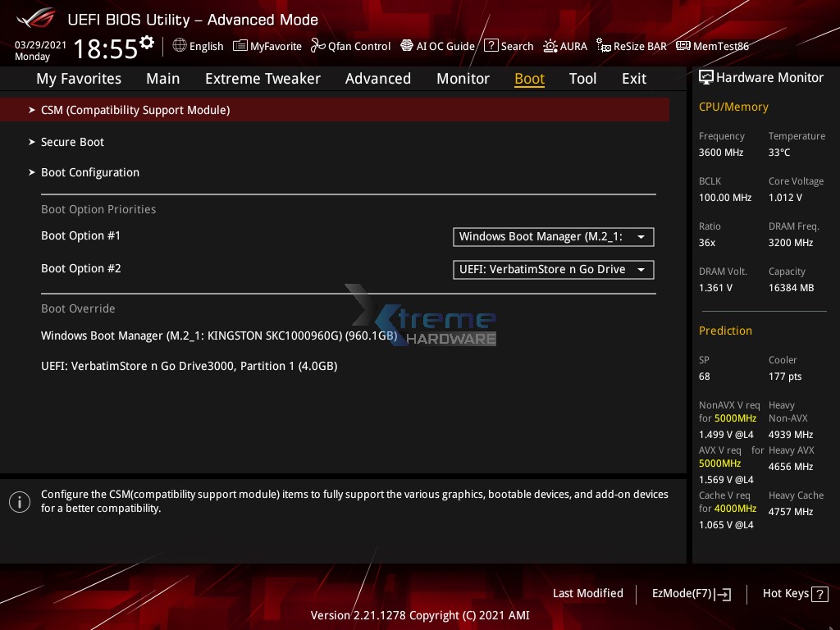Viewport: 840px width, 630px height.
Task: Launch MemTest86 from the top bar
Action: (x=712, y=46)
